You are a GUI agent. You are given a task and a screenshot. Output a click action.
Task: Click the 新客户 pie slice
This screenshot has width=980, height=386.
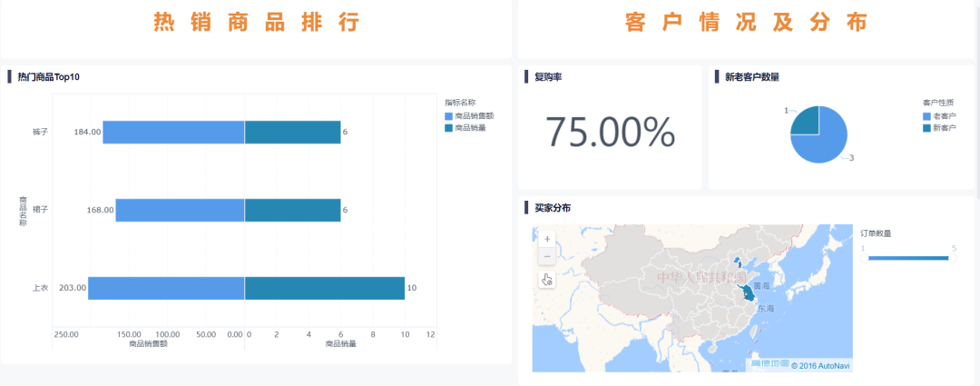point(808,123)
